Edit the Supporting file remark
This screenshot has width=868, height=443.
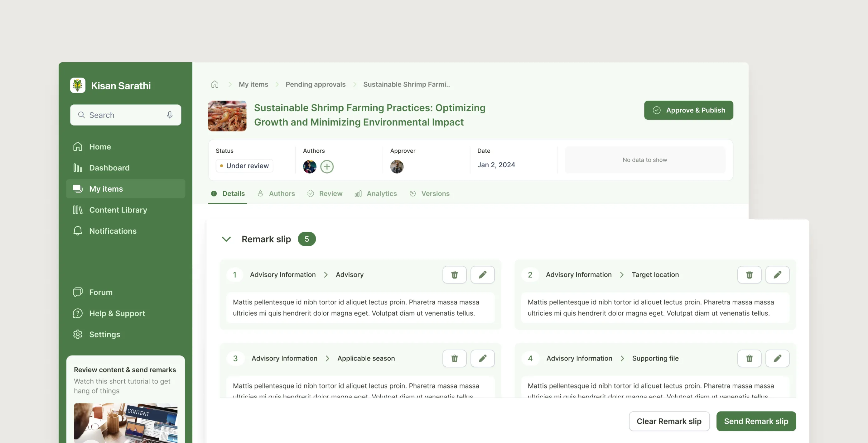777,358
